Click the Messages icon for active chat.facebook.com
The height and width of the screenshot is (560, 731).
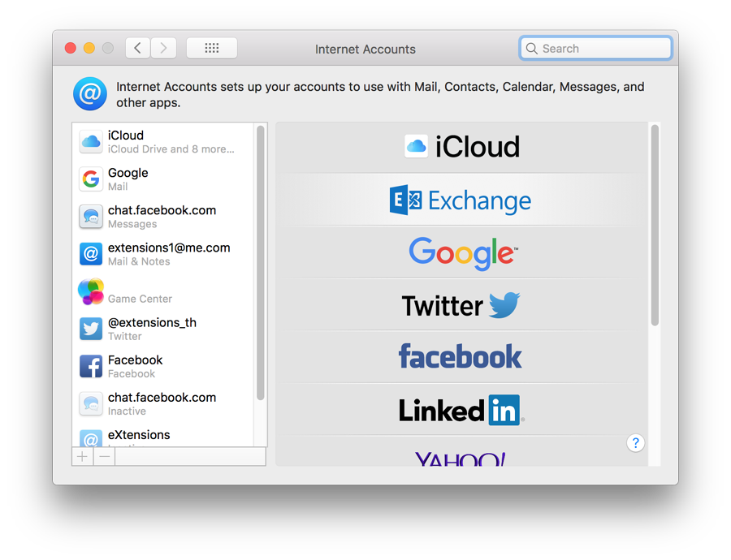click(91, 217)
